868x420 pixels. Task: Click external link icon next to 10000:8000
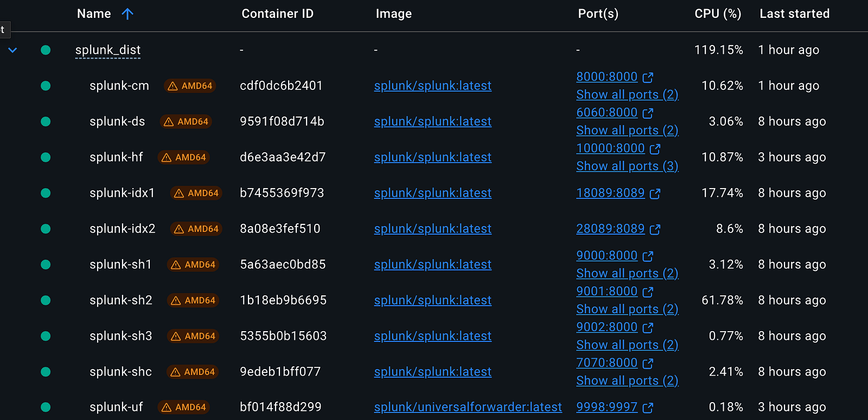pos(655,149)
